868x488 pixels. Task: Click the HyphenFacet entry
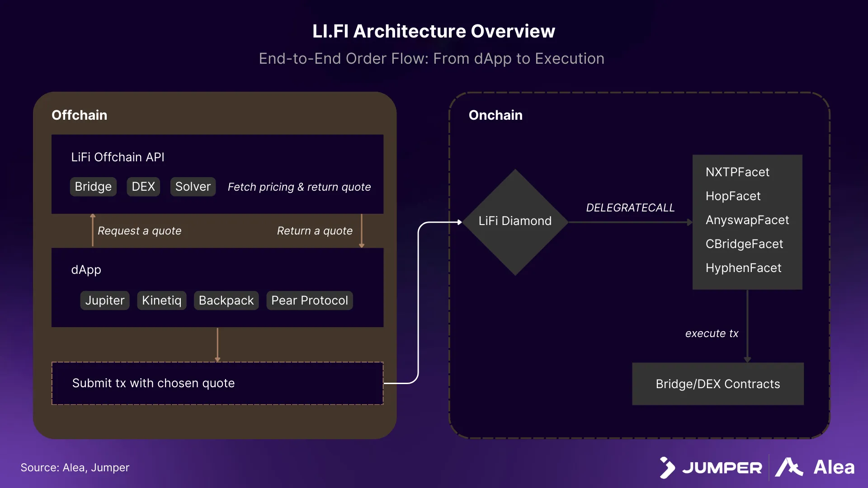743,268
